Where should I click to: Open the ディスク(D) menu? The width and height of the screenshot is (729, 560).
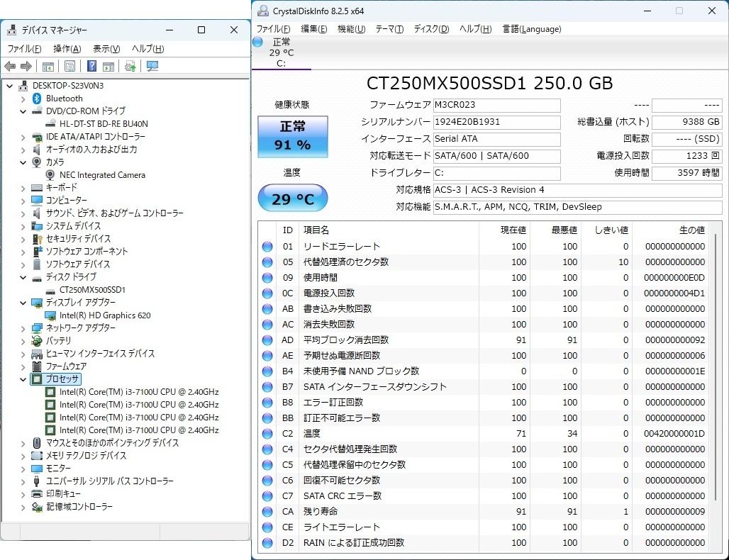point(431,29)
